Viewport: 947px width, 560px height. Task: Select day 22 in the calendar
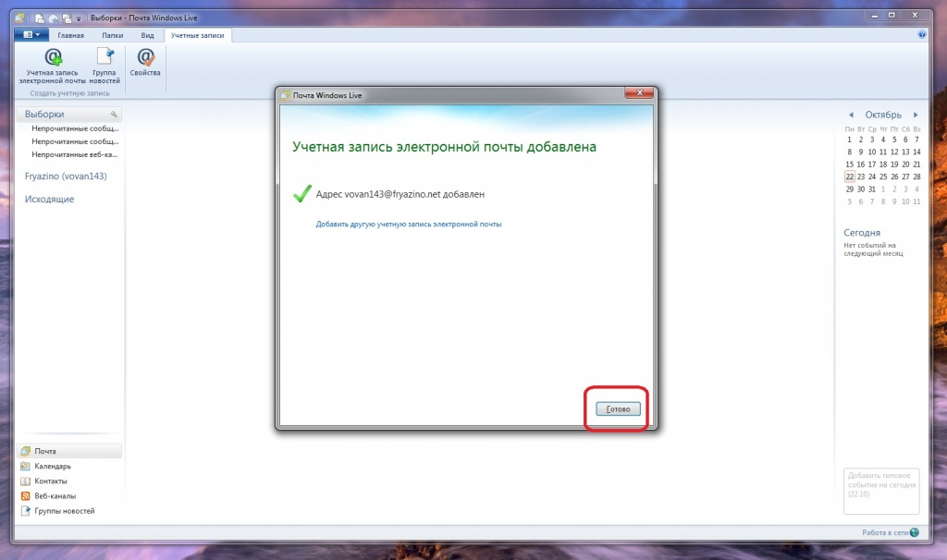point(850,177)
